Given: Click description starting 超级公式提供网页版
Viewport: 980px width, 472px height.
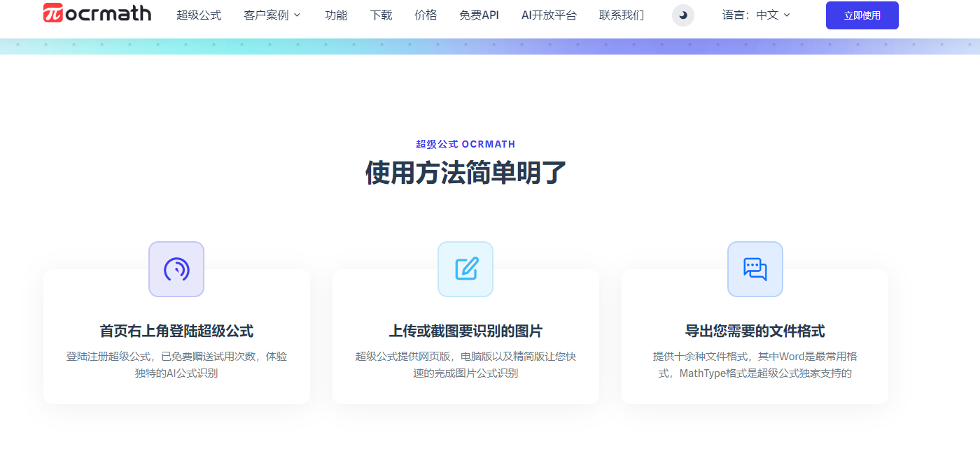Looking at the screenshot, I should click(x=465, y=364).
